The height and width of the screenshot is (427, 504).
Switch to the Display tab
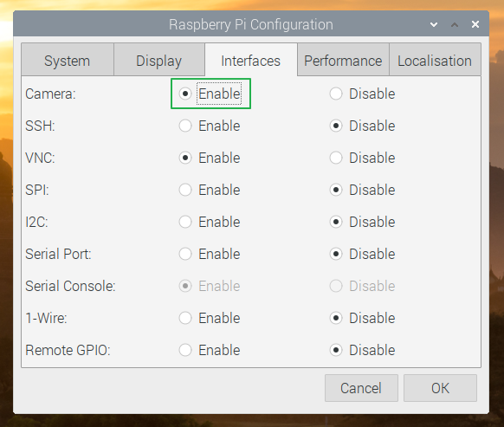pyautogui.click(x=159, y=61)
